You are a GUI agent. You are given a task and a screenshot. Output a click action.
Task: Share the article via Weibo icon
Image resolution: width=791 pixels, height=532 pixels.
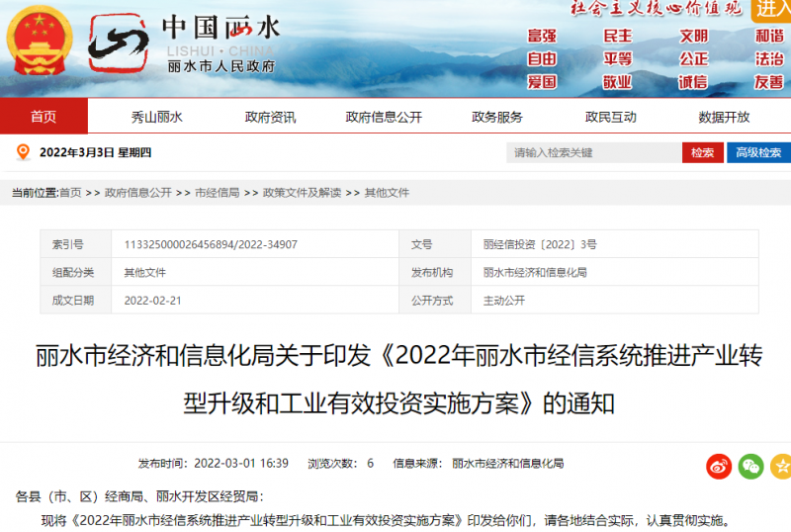tap(719, 465)
